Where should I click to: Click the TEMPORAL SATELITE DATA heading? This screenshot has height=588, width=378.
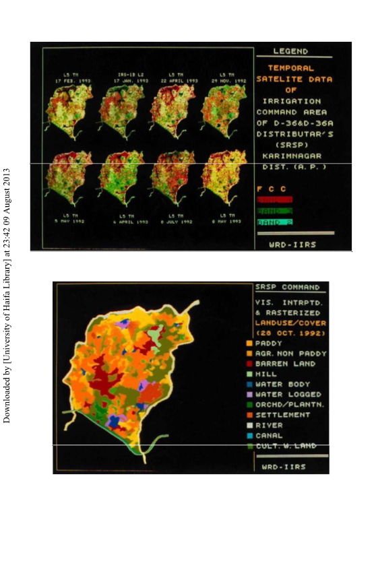294,74
